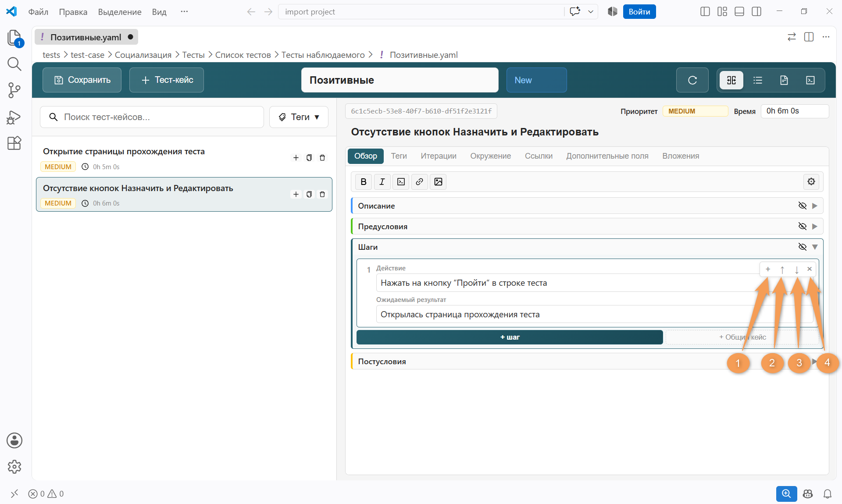The width and height of the screenshot is (842, 504).
Task: Toggle visibility of the Предусловия section
Action: pos(803,226)
